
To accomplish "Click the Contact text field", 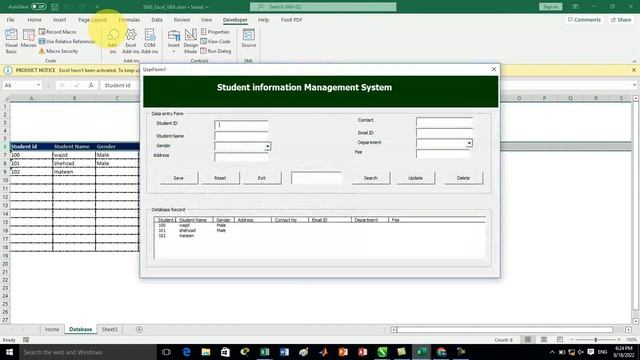I will tap(444, 122).
